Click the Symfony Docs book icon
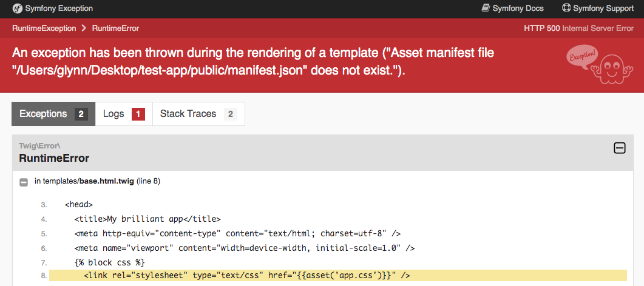 coord(486,8)
